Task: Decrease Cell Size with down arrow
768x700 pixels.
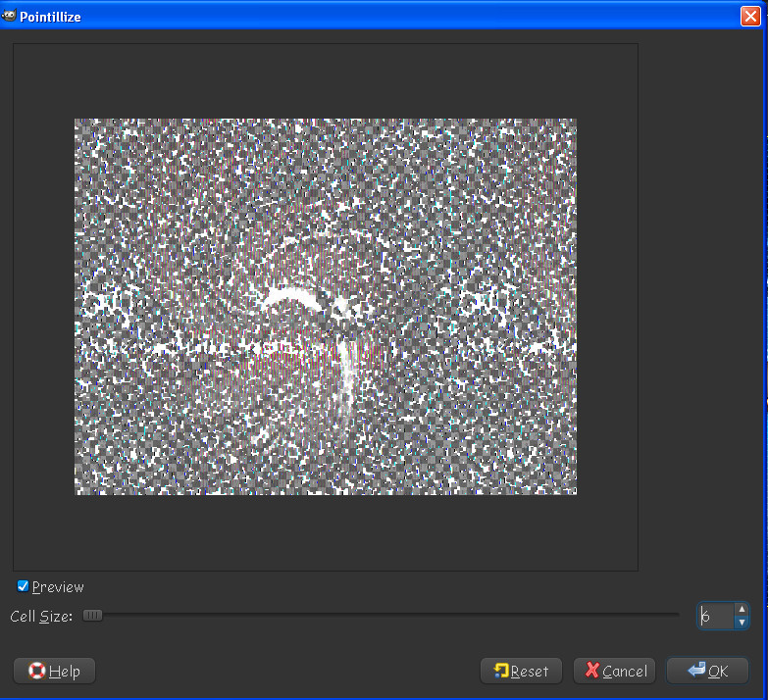Action: 742,622
